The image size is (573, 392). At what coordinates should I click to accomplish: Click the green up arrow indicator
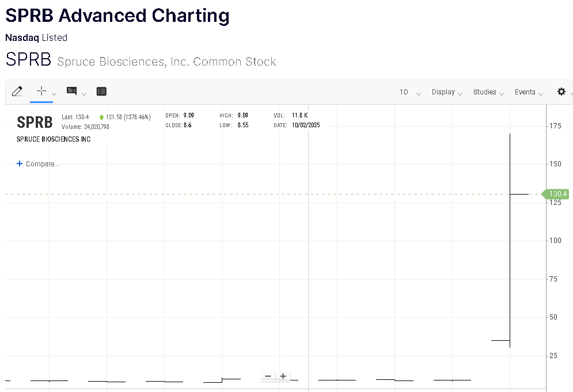tap(101, 117)
